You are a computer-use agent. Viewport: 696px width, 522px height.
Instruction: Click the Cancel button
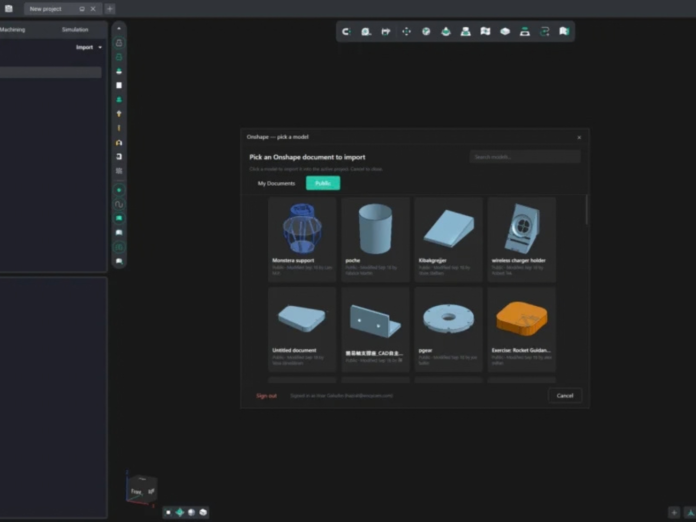pyautogui.click(x=565, y=395)
